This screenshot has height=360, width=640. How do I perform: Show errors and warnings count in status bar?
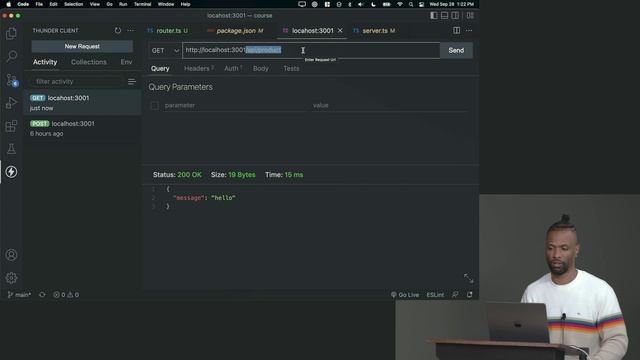(x=66, y=295)
